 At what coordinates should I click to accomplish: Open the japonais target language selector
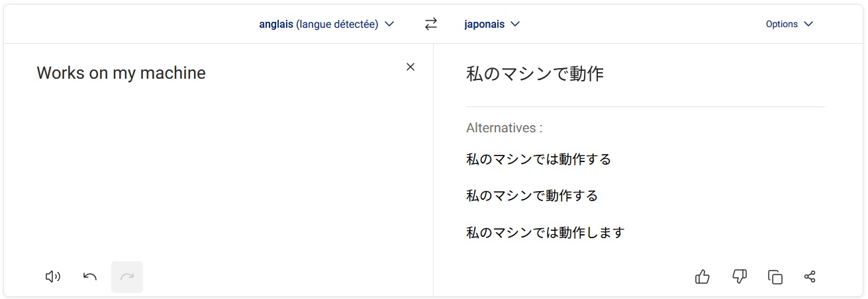pos(492,24)
